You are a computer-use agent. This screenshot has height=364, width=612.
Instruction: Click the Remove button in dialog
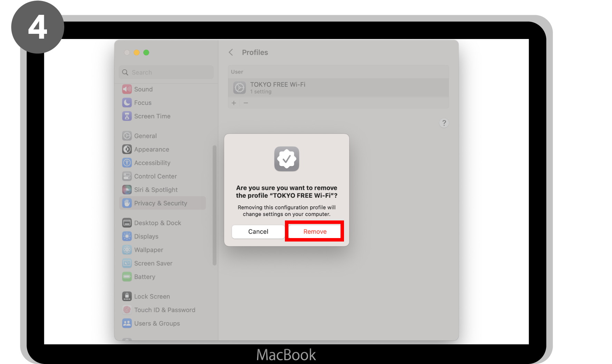pyautogui.click(x=314, y=232)
